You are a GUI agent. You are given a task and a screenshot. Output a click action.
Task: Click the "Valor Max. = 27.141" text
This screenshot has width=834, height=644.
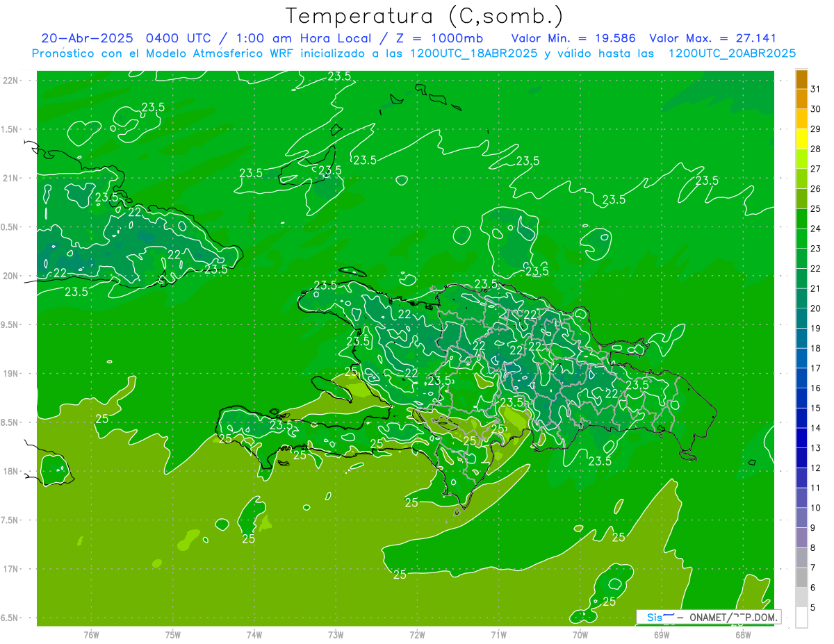(x=712, y=38)
